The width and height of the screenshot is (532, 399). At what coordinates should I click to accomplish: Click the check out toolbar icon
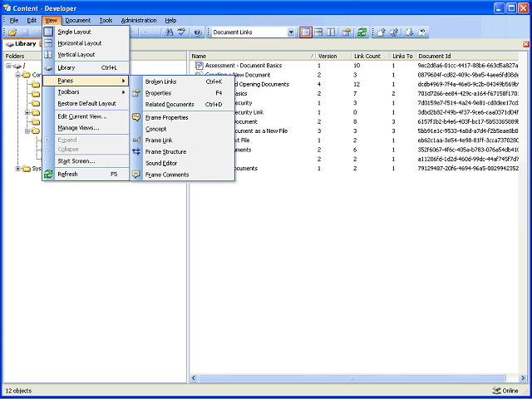(409, 32)
